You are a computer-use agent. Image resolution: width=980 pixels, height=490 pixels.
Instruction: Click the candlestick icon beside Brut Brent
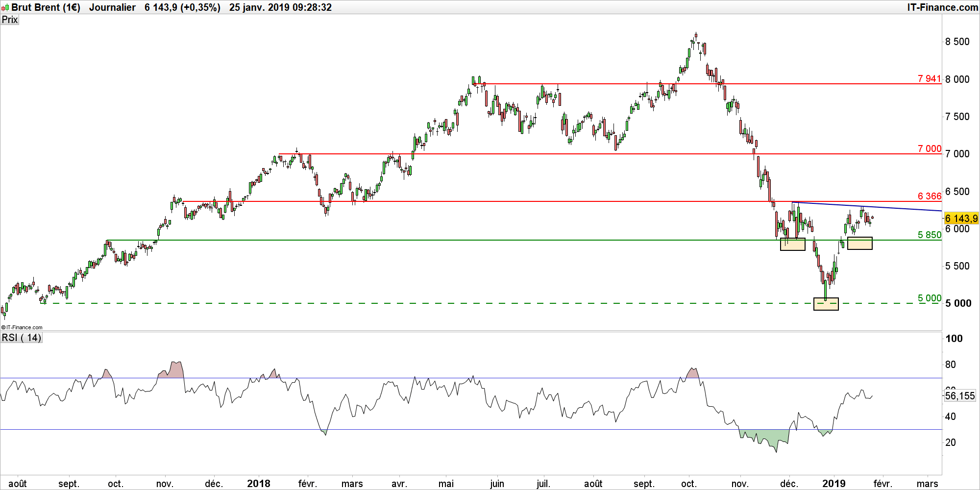coord(5,7)
